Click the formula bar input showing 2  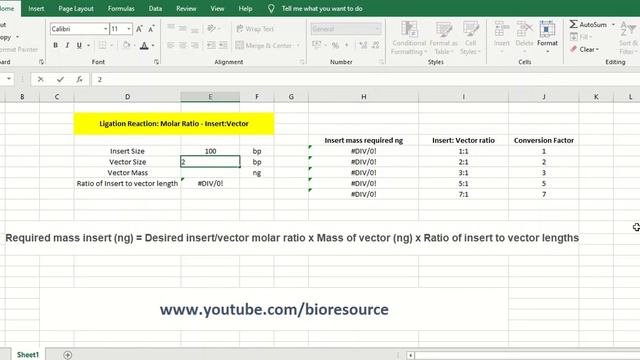[x=365, y=79]
